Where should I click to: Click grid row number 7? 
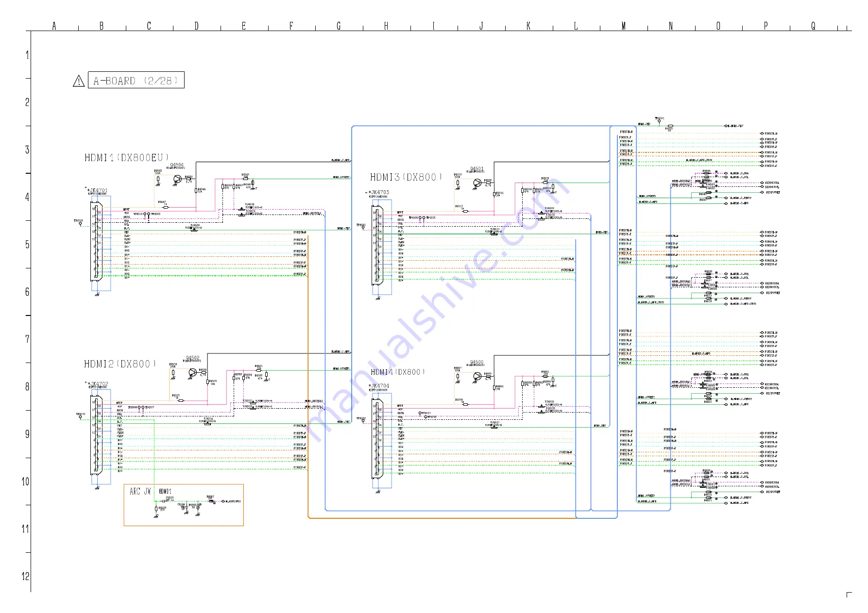pyautogui.click(x=28, y=339)
